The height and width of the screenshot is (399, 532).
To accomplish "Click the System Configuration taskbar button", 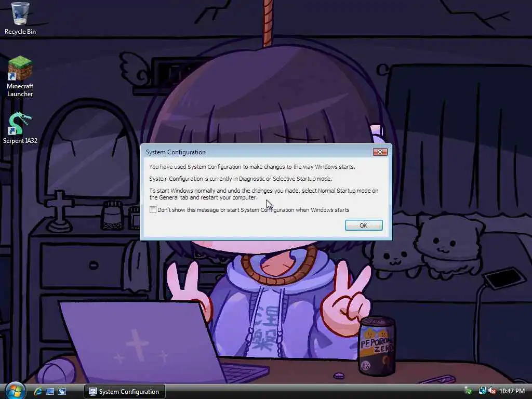I will [125, 392].
